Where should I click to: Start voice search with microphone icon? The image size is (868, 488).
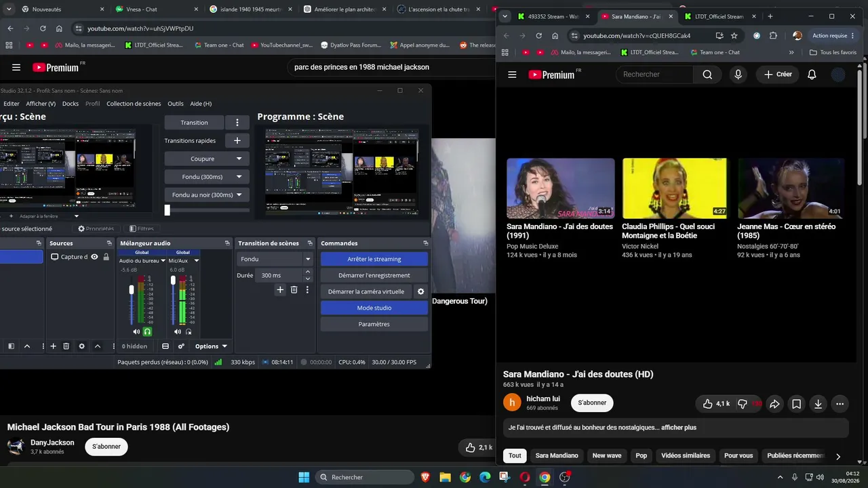tap(738, 75)
